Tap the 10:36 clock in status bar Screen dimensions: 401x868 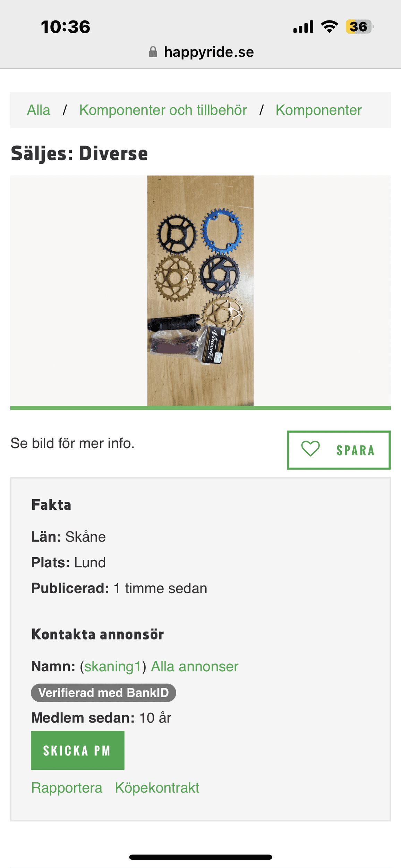pyautogui.click(x=66, y=27)
